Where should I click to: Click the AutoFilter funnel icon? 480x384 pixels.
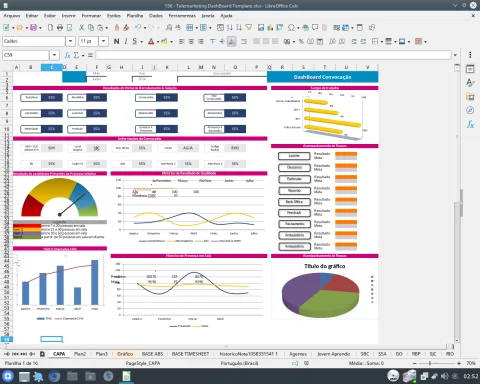point(249,28)
